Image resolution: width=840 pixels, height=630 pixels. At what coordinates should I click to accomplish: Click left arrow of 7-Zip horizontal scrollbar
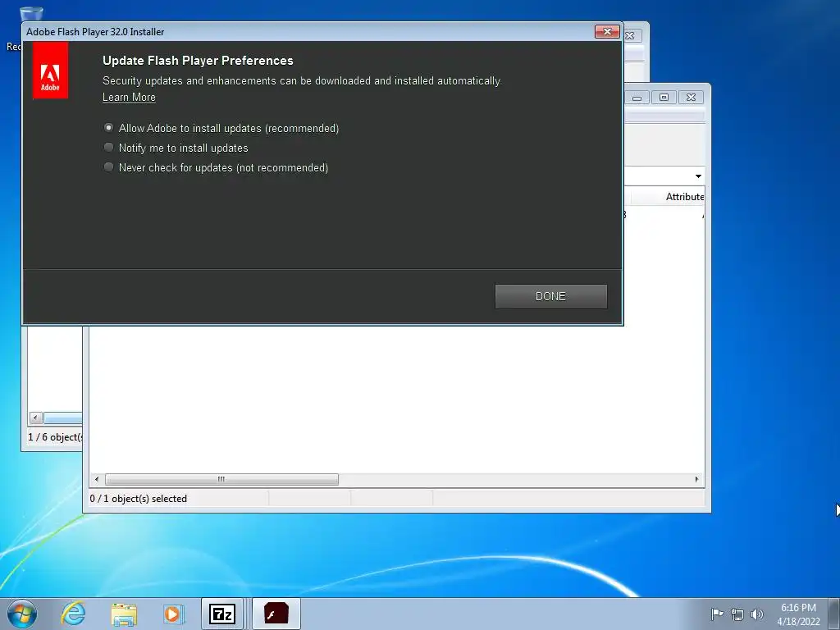pyautogui.click(x=97, y=479)
